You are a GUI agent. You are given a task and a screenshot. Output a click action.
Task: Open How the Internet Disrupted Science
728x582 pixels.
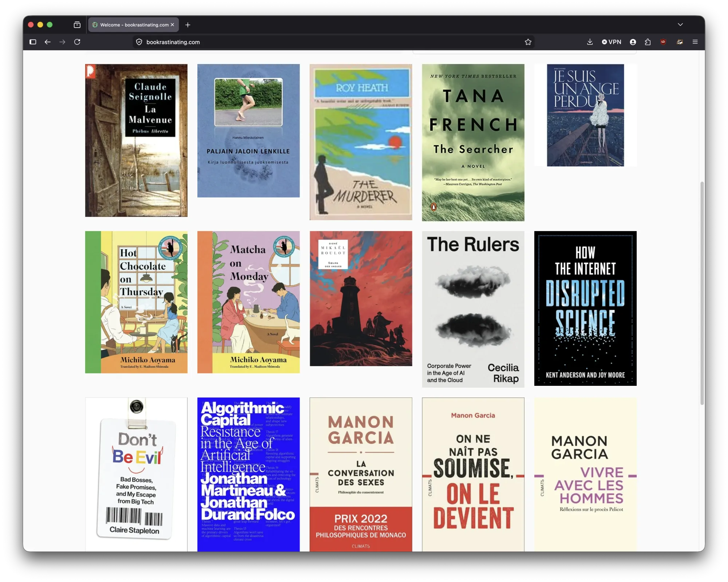[x=585, y=308]
